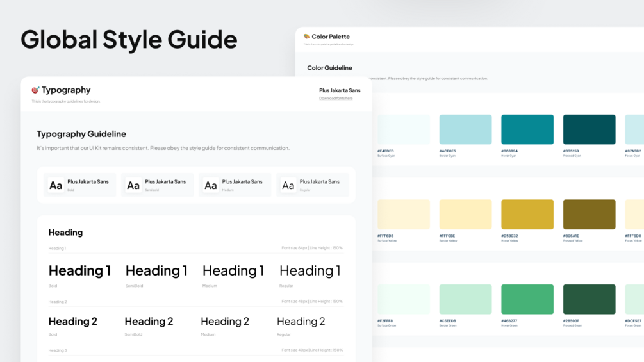This screenshot has width=644, height=362.
Task: Pick the Border Green swatch #C5EED8
Action: [x=465, y=299]
